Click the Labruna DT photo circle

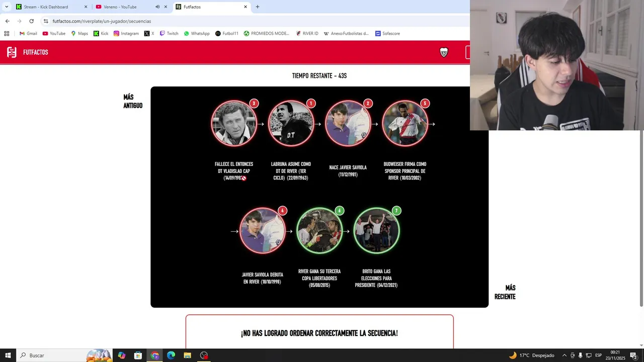click(x=291, y=124)
